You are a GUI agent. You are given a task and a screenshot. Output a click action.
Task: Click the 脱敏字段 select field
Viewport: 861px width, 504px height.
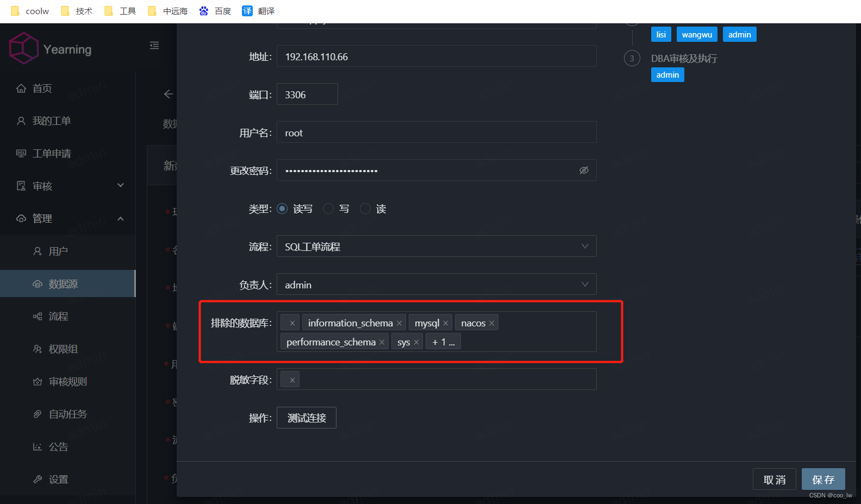[x=436, y=379]
